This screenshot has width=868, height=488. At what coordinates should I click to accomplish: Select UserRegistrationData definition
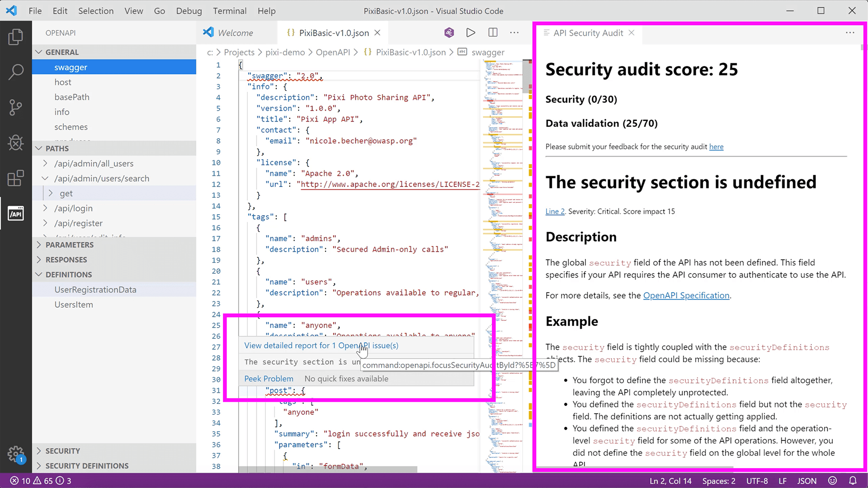(114, 290)
